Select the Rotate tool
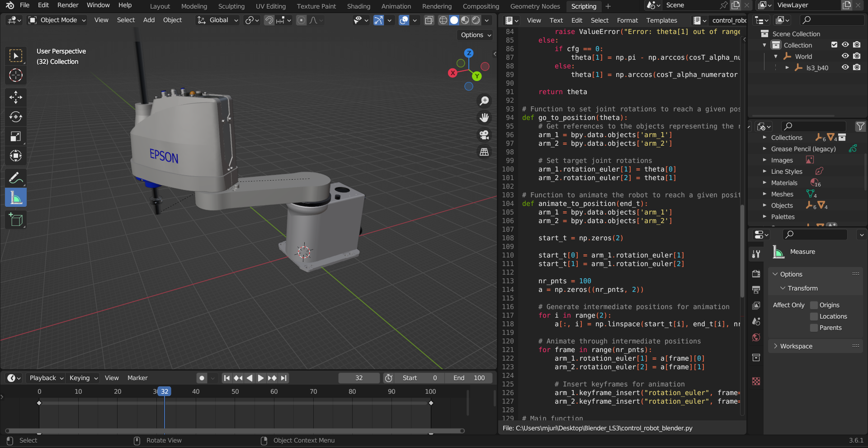 coord(16,117)
